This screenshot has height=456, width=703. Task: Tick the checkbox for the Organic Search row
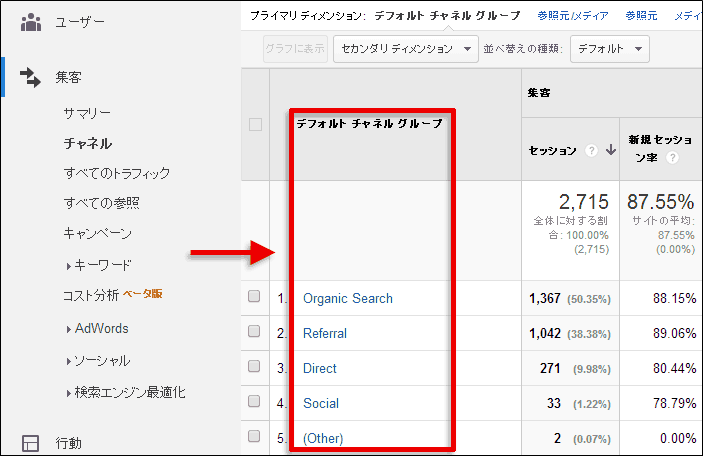[x=254, y=297]
